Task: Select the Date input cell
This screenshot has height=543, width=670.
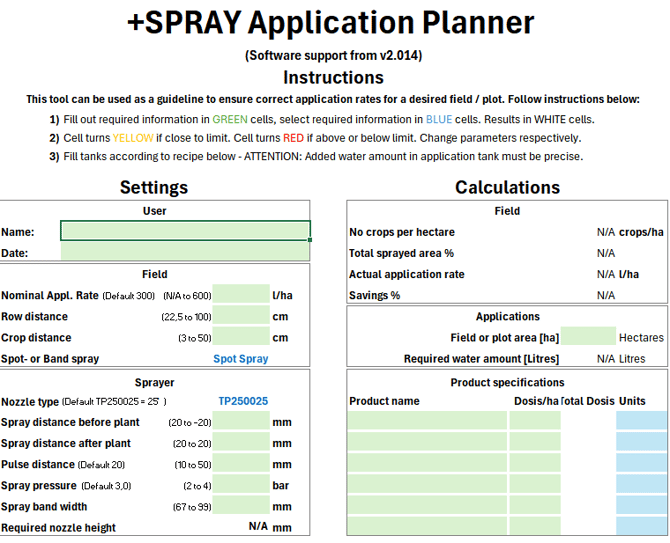Action: 185,253
